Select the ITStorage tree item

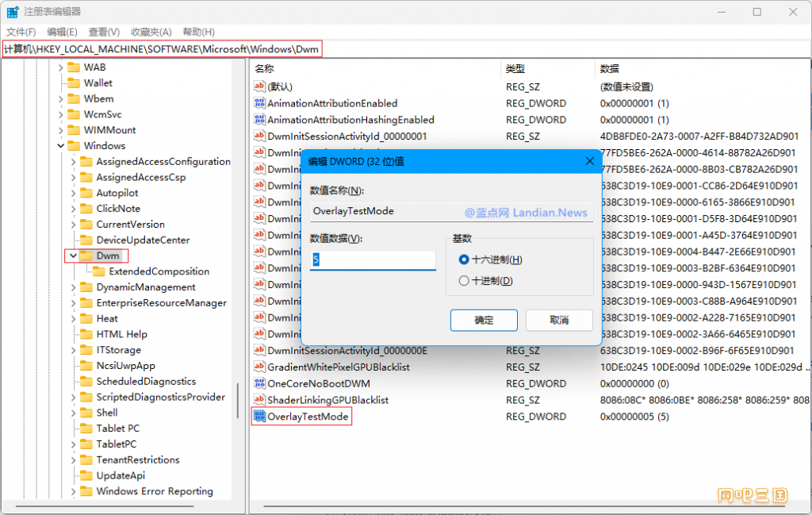(x=119, y=350)
